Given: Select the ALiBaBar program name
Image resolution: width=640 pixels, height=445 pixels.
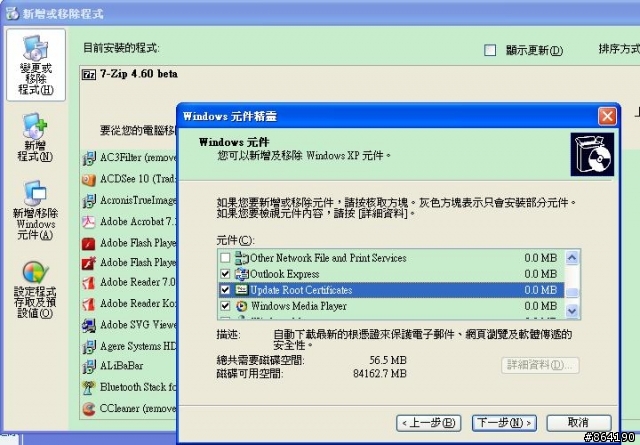Looking at the screenshot, I should (x=122, y=366).
